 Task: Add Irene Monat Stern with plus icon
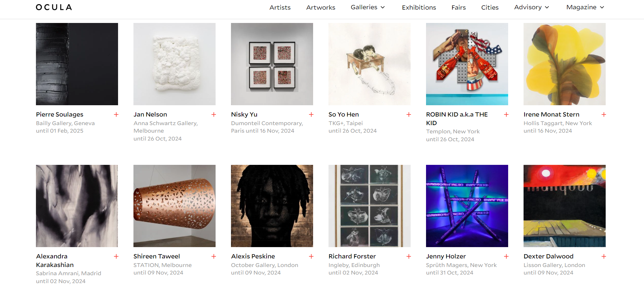click(x=604, y=114)
